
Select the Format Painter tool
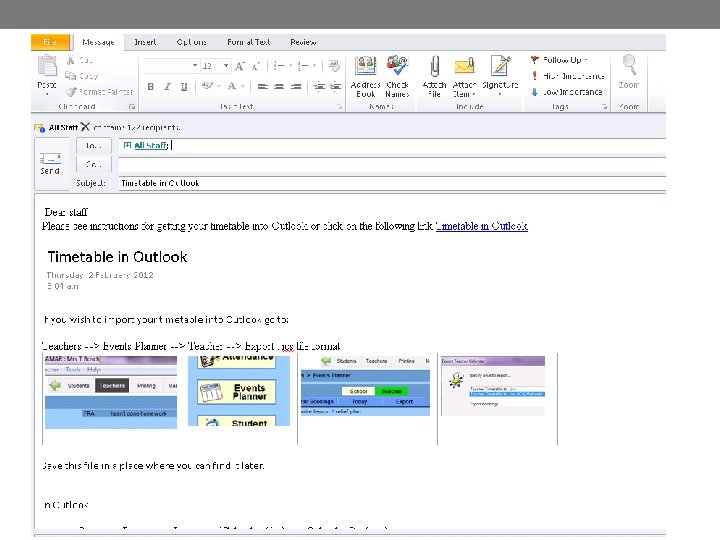[100, 92]
